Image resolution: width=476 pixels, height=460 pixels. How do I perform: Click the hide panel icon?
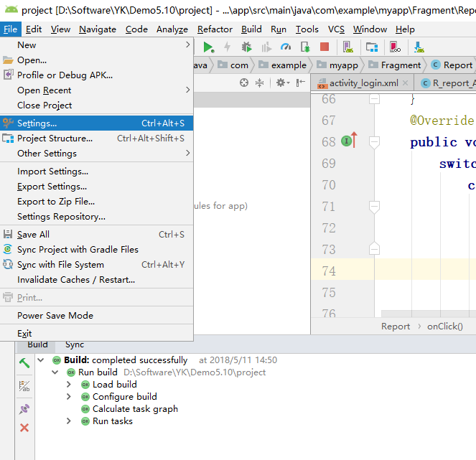301,83
